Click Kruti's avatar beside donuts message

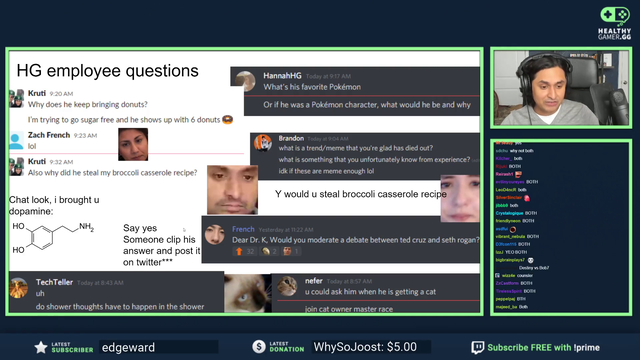tap(16, 98)
